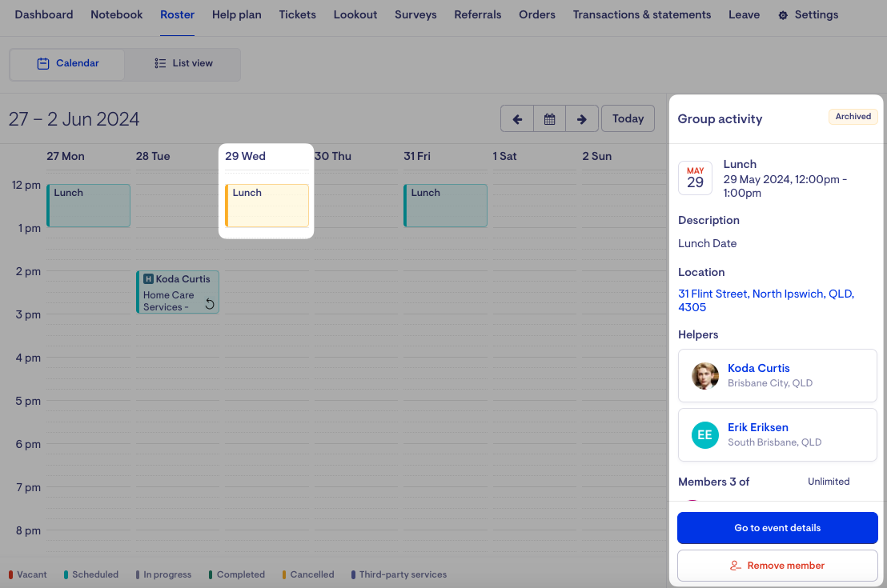This screenshot has height=588, width=887.
Task: Open Transactions & statements tab
Action: (641, 14)
